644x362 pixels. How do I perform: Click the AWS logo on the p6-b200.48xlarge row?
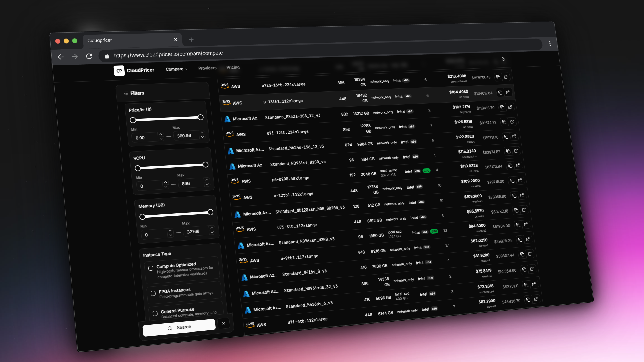235,180
